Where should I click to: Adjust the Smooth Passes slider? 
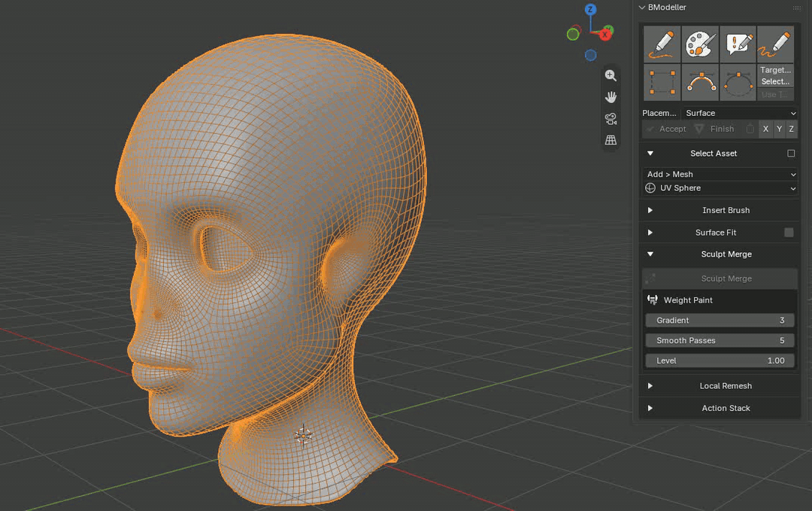point(720,340)
